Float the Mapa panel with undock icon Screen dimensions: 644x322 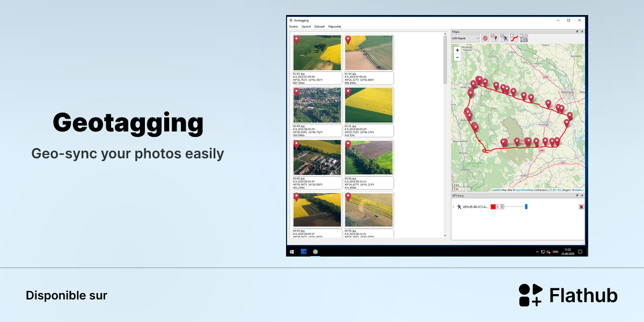[x=577, y=32]
